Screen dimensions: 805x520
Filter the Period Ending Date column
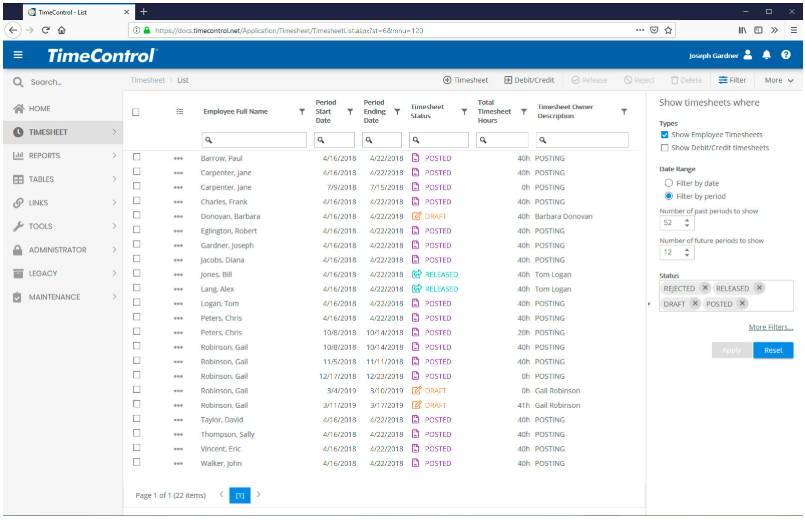(397, 112)
